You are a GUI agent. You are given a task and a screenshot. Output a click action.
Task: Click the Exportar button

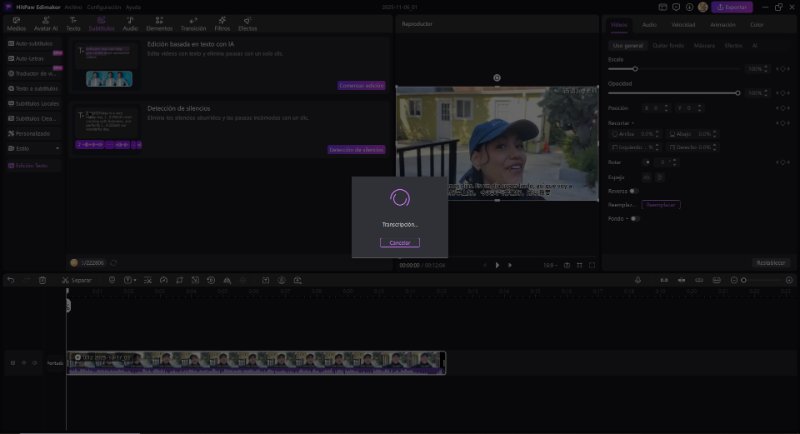tap(732, 7)
